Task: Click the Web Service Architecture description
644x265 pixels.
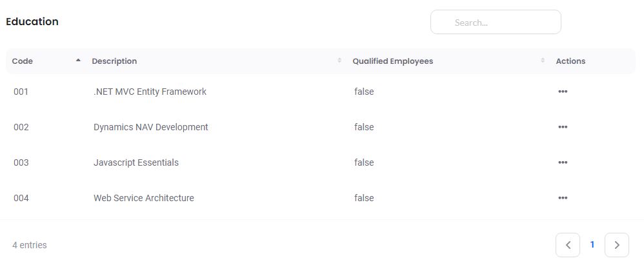Action: [143, 198]
